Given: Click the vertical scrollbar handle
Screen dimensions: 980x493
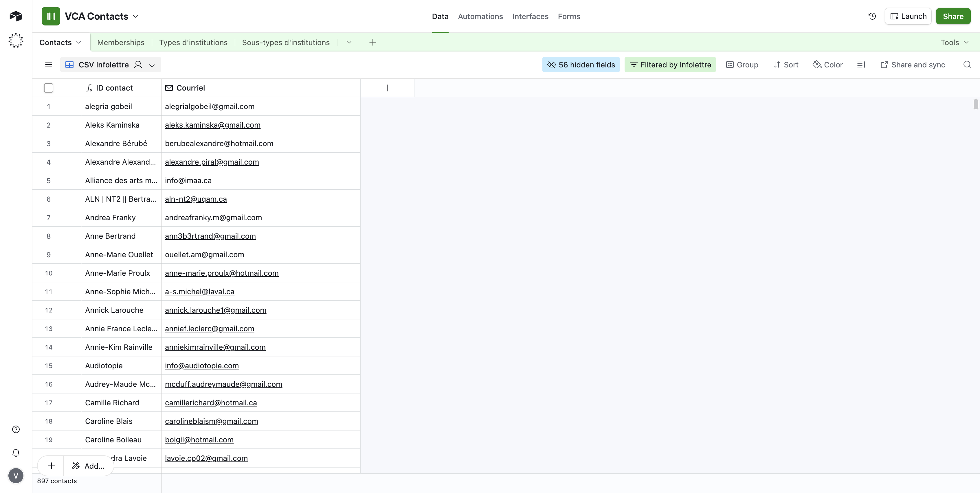Looking at the screenshot, I should pos(975,104).
